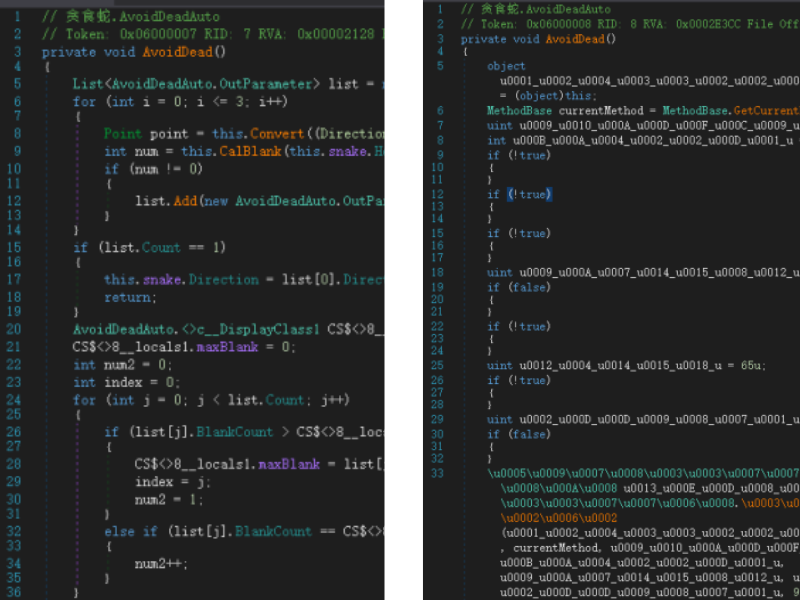Click the num2++ statement
This screenshot has width=800, height=600.
click(x=160, y=563)
